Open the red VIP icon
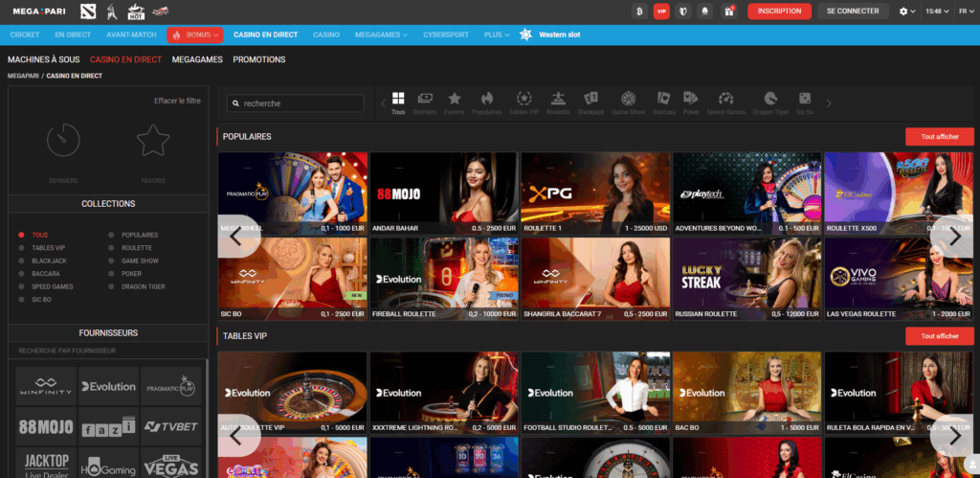The height and width of the screenshot is (478, 980). (661, 11)
